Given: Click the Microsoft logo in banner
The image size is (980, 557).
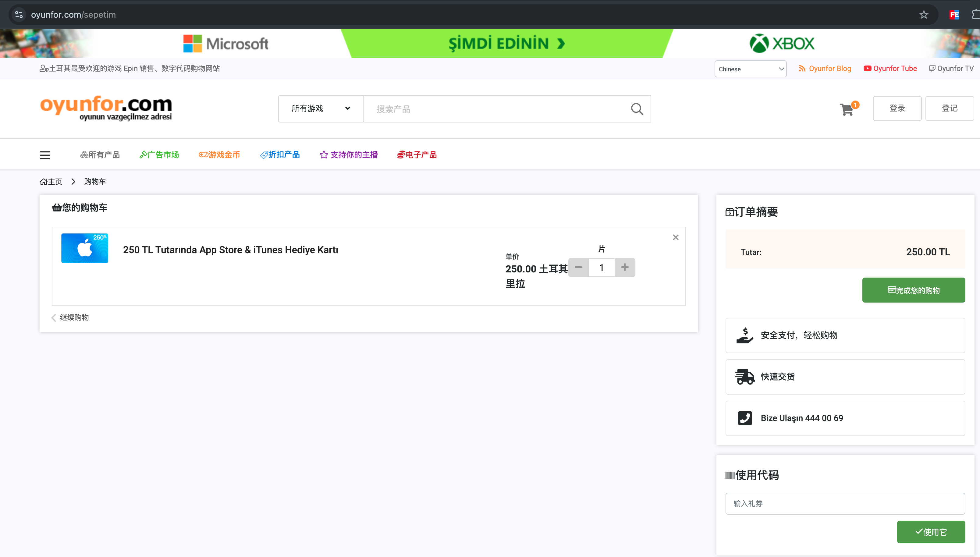Looking at the screenshot, I should [226, 44].
